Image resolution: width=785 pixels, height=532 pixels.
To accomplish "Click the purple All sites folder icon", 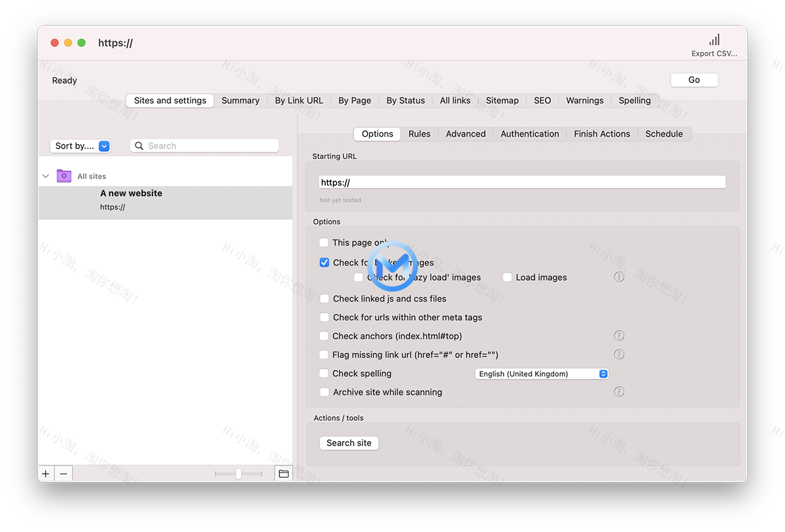I will [x=63, y=175].
